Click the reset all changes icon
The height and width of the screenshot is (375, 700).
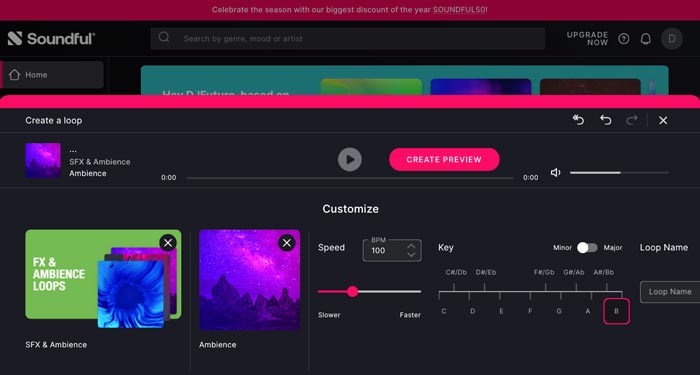[578, 120]
